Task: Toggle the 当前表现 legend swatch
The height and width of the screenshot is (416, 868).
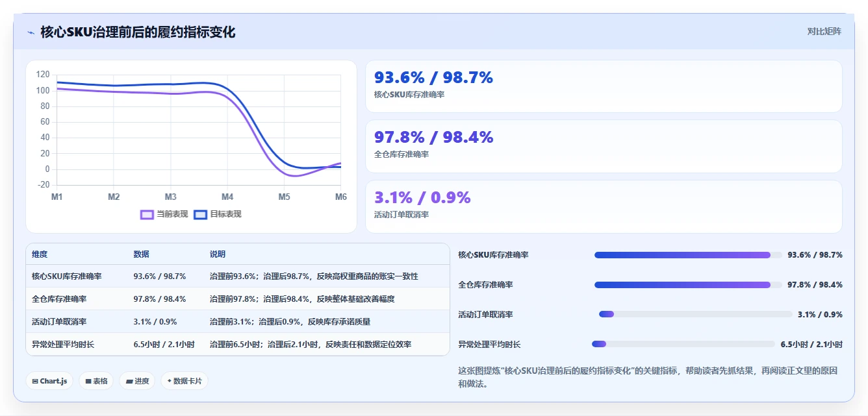Action: 147,214
